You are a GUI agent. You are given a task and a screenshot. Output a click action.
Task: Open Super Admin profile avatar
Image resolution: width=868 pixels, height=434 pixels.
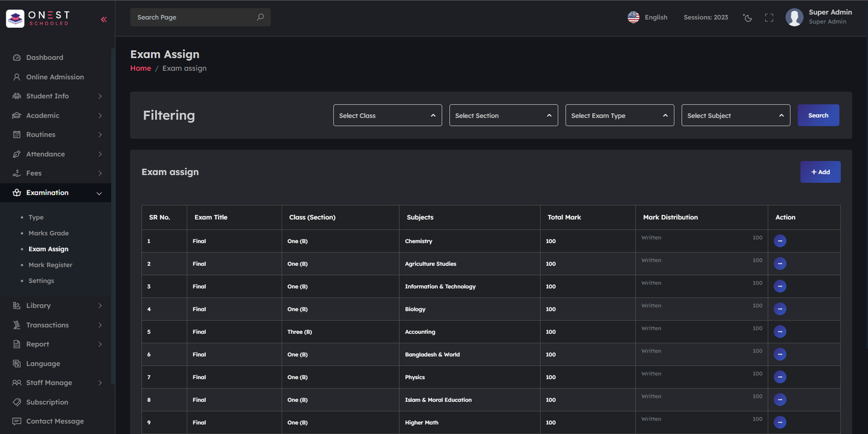pos(794,17)
